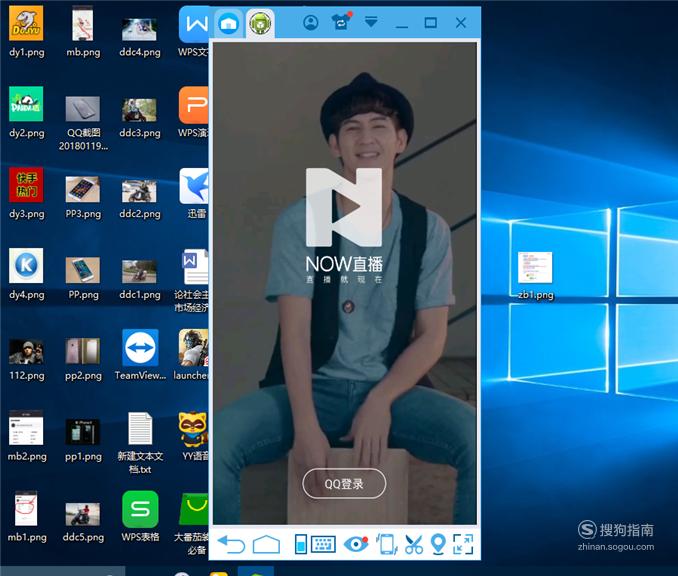Image resolution: width=678 pixels, height=576 pixels.
Task: Select the 论社会主 Word document
Action: point(192,281)
